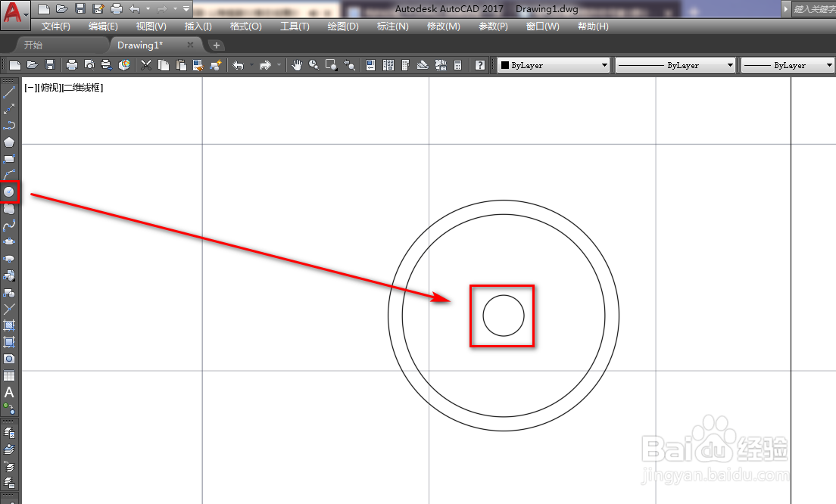Select the Insert Block tool
The height and width of the screenshot is (504, 836).
(9, 276)
